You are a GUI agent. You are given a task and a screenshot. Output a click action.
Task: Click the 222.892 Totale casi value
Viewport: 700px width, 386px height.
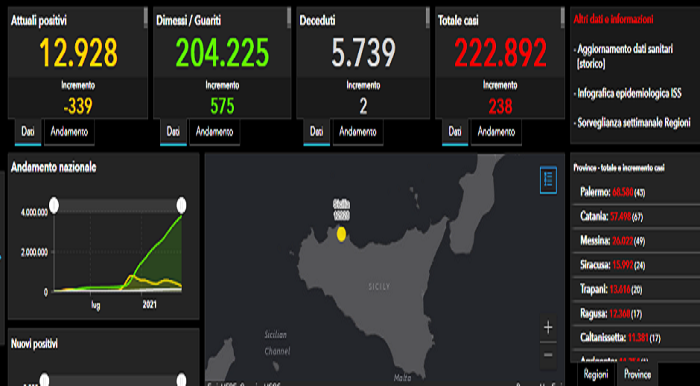(500, 52)
